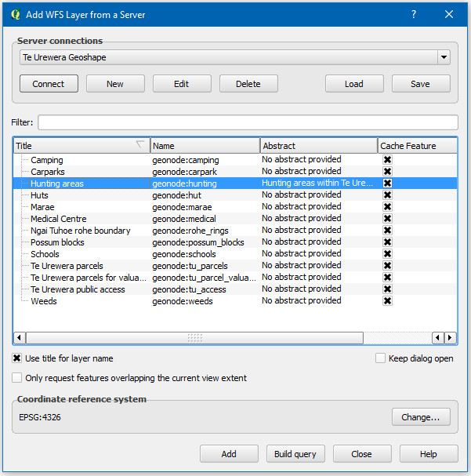Toggle Cache Feature checkbox for Huts

click(x=387, y=195)
